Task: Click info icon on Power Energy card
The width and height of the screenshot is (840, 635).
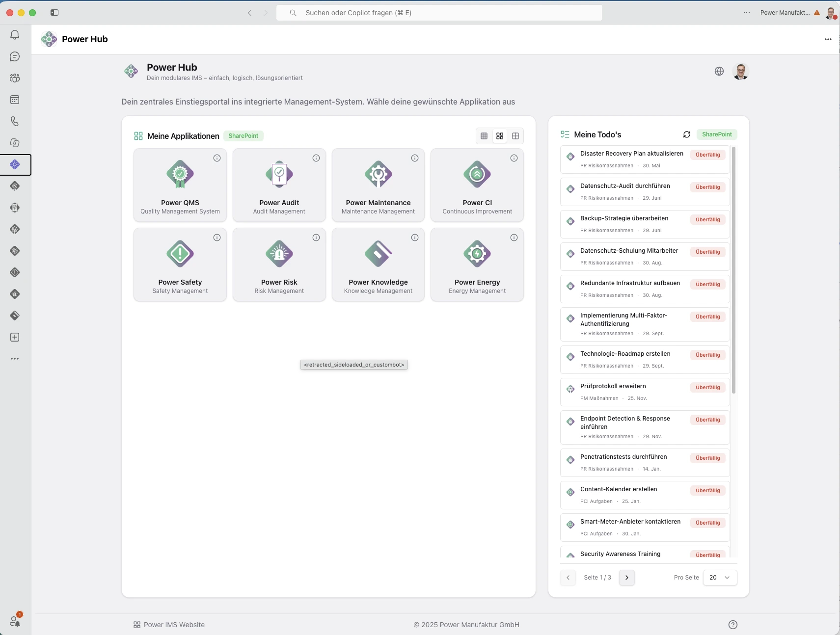Action: [x=514, y=238]
